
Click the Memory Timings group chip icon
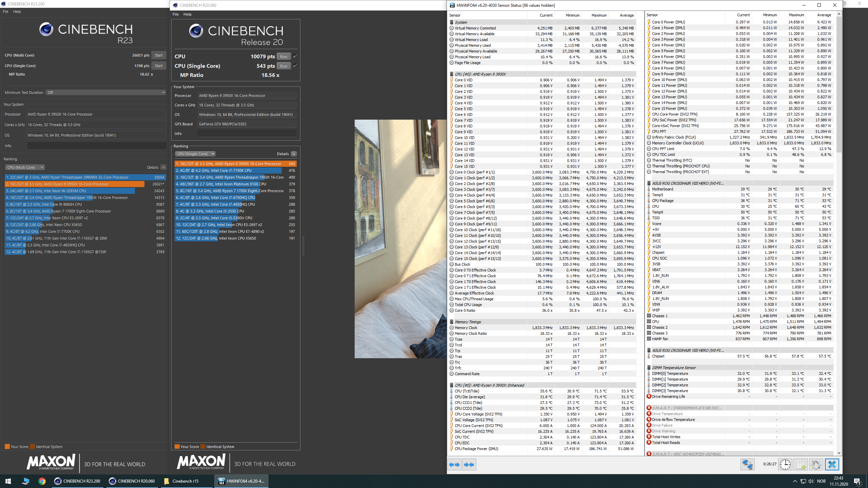point(452,322)
